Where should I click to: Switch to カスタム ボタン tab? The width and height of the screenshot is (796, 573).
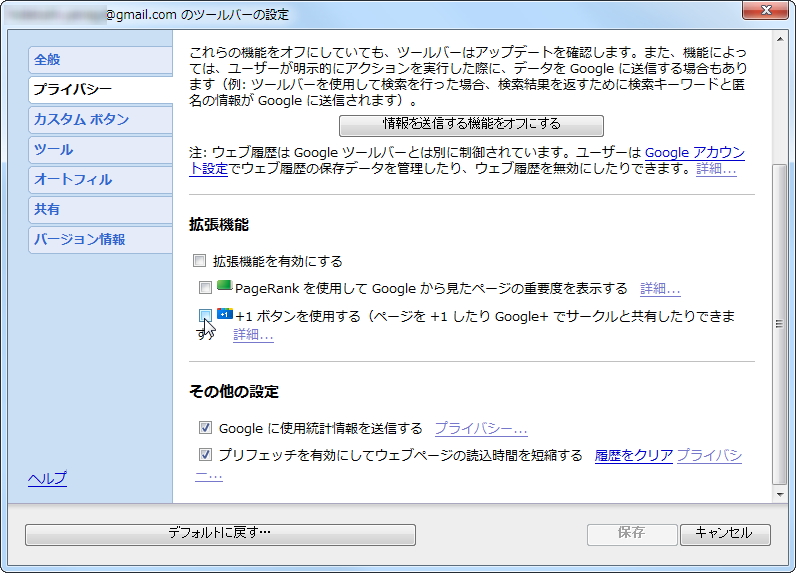[101, 120]
